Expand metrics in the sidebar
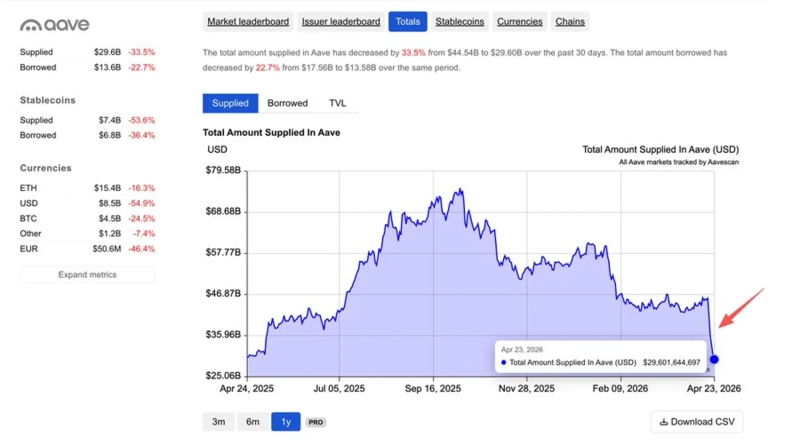 tap(87, 275)
